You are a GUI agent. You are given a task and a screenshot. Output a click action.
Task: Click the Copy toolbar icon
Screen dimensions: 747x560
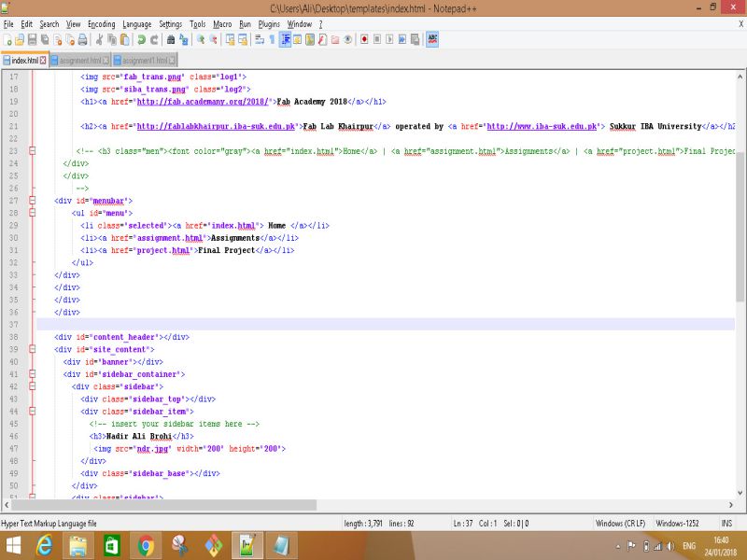pos(112,39)
